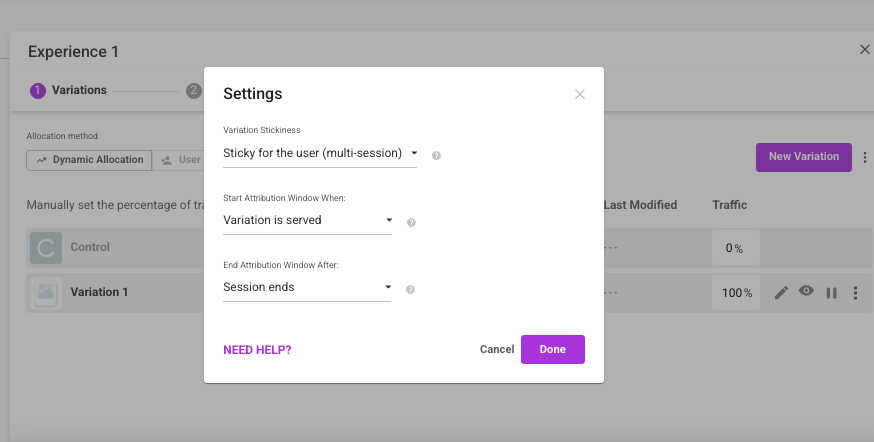Click the Variation 1 image thumbnail
This screenshot has width=874, height=442.
[46, 293]
